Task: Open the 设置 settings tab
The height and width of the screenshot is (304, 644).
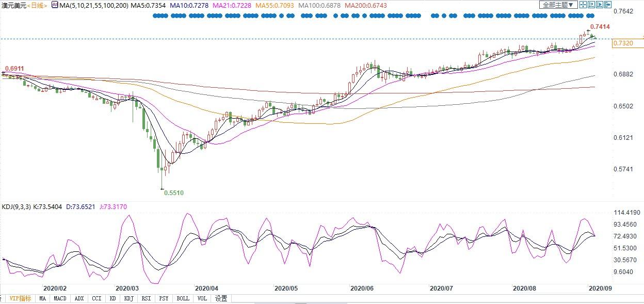Action: click(221, 298)
